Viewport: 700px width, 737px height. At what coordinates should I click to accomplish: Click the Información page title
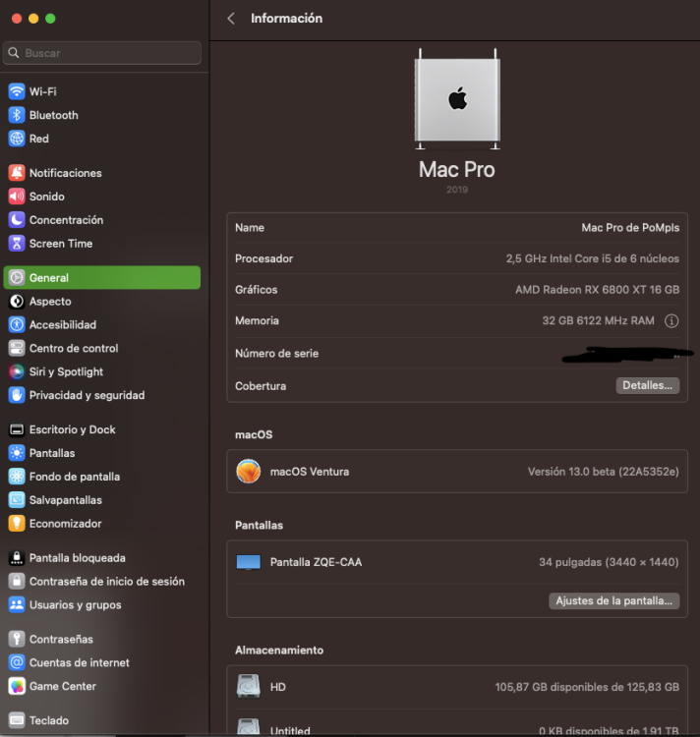[x=287, y=19]
